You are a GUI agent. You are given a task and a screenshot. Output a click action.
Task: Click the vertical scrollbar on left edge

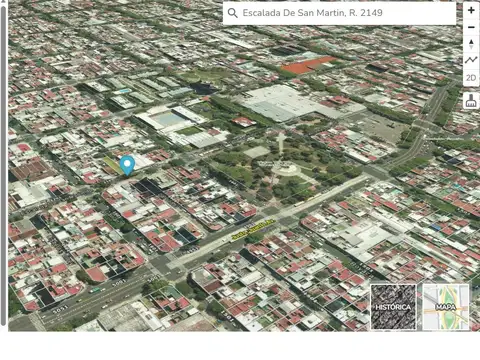(3, 166)
